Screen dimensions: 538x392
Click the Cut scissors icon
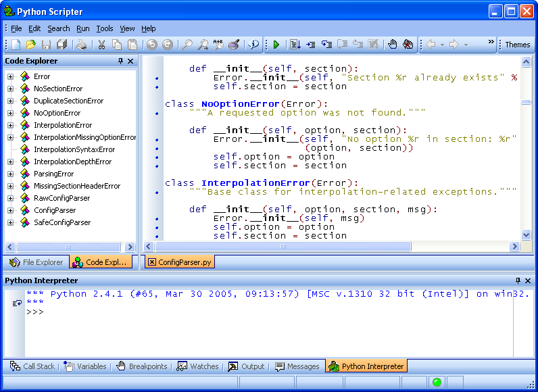click(x=101, y=45)
